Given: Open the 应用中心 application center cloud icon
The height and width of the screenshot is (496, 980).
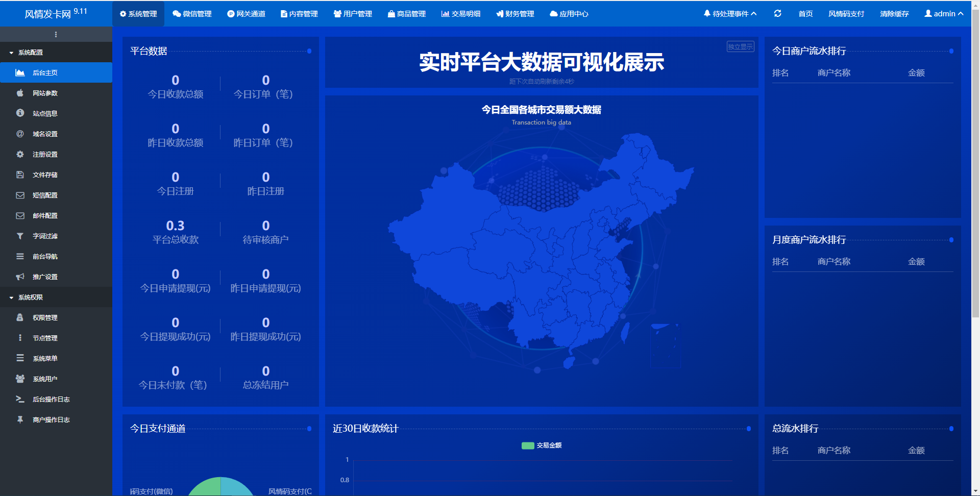Looking at the screenshot, I should coord(553,14).
